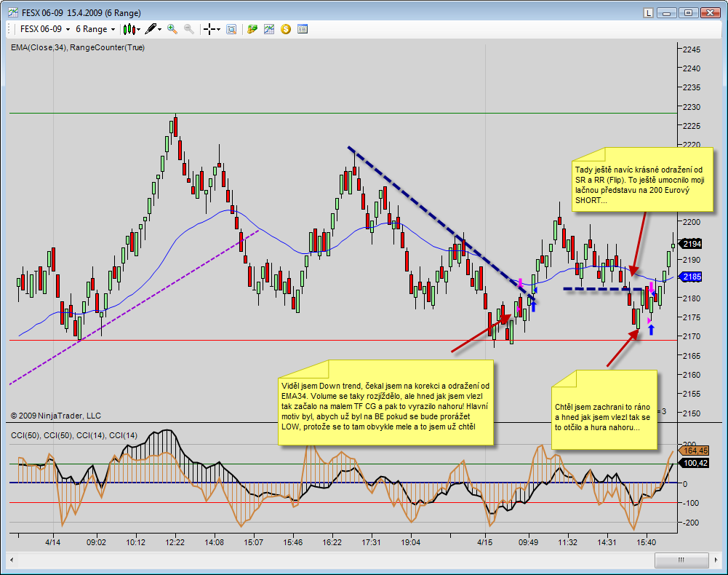Minimize the FESX chart window
This screenshot has height=575, width=728.
click(x=666, y=13)
